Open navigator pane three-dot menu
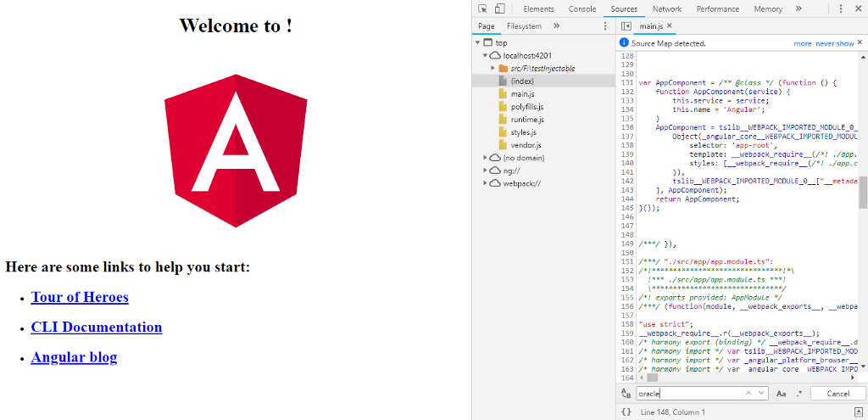Screen dimensions: 868x420 605,26
